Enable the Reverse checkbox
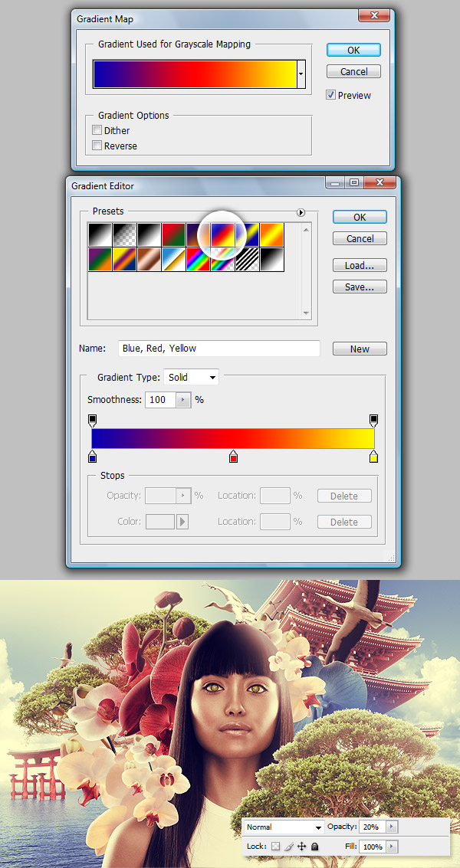The width and height of the screenshot is (460, 868). tap(97, 146)
